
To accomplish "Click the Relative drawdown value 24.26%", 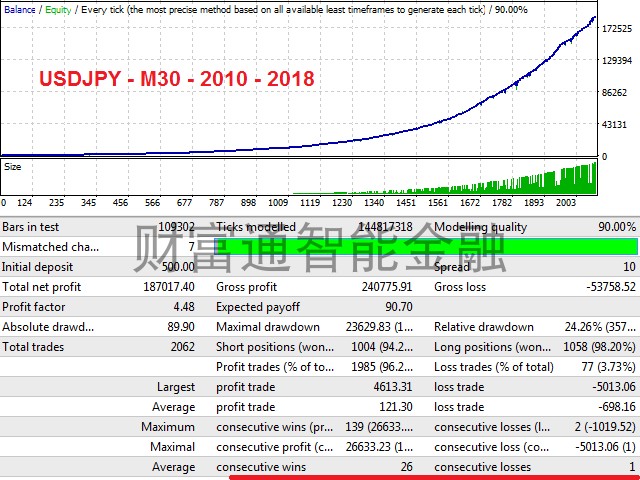I will coord(600,327).
